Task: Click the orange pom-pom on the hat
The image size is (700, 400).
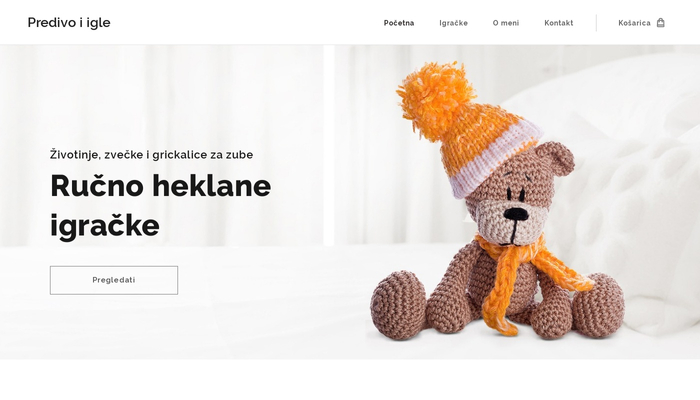Action: (435, 100)
